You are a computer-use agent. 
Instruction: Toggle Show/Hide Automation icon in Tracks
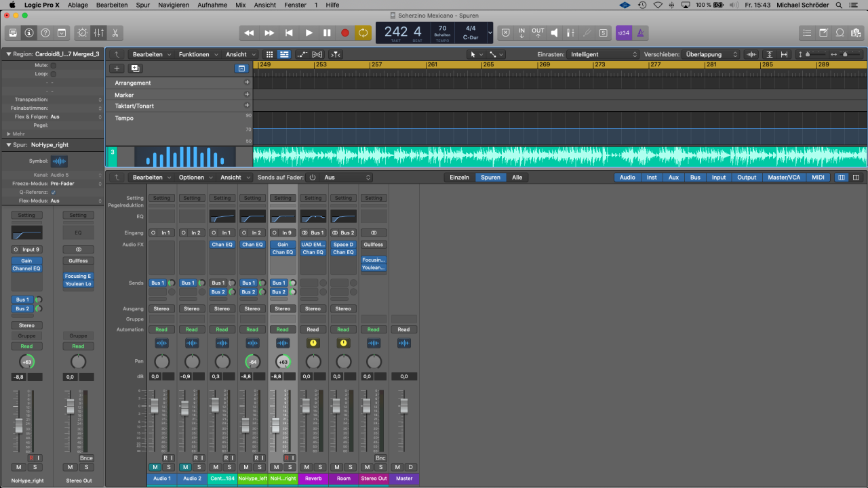pos(302,54)
